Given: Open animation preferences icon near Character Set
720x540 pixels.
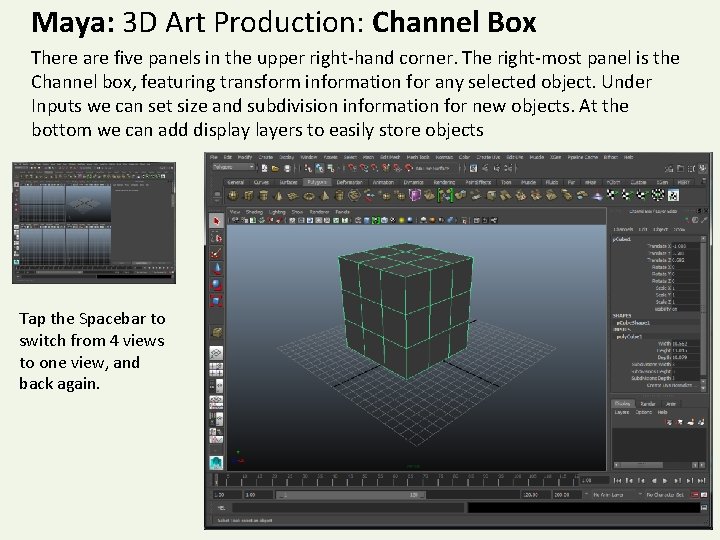Looking at the screenshot, I should [704, 495].
